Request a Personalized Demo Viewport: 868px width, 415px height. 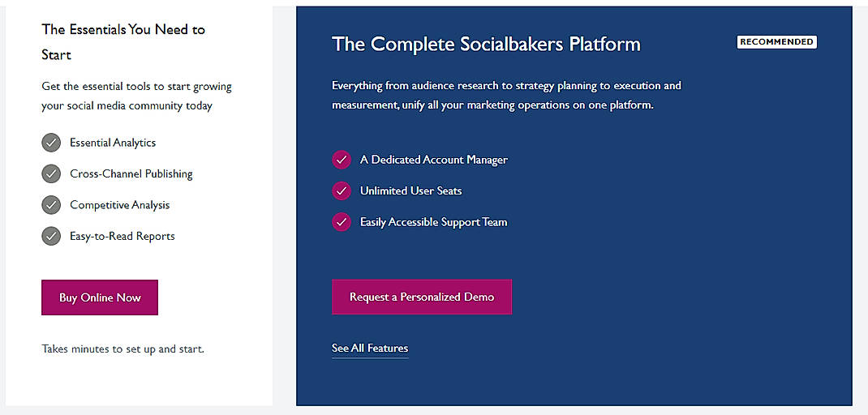pos(422,297)
